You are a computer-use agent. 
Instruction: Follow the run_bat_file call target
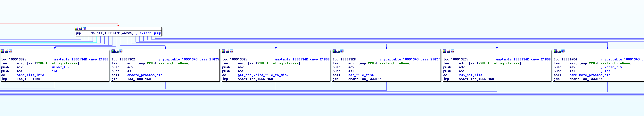click(470, 75)
